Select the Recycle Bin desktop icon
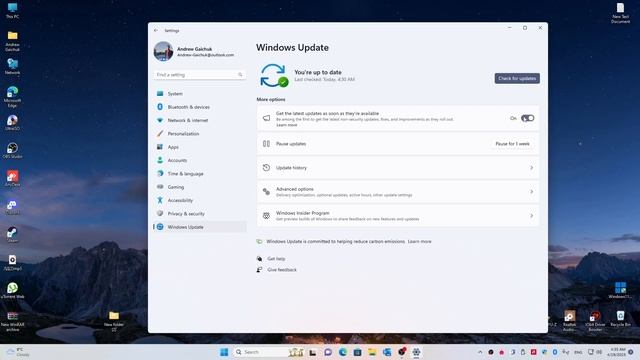Viewport: 640px width, 360px height. pos(620,319)
